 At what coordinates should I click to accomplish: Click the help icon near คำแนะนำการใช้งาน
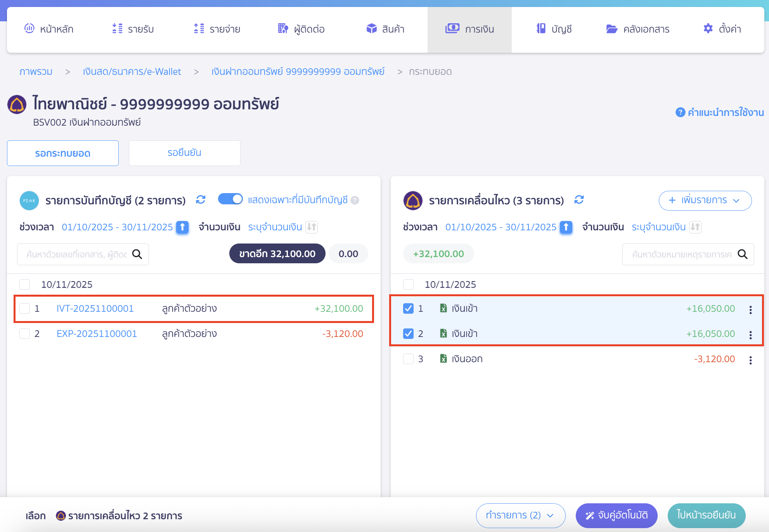[x=680, y=112]
